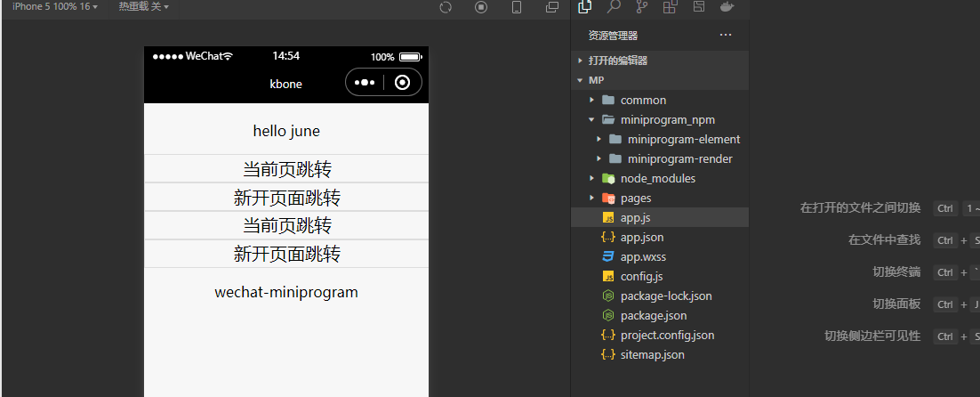This screenshot has width=980, height=397.
Task: Click the 在文件中查找 shortcut hint
Action: [884, 240]
